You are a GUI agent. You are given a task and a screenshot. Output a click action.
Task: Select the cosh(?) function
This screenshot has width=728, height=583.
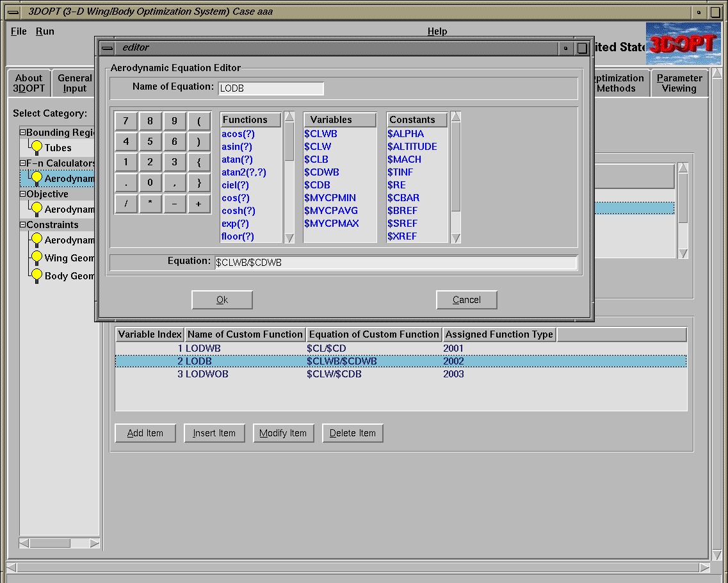pyautogui.click(x=238, y=211)
